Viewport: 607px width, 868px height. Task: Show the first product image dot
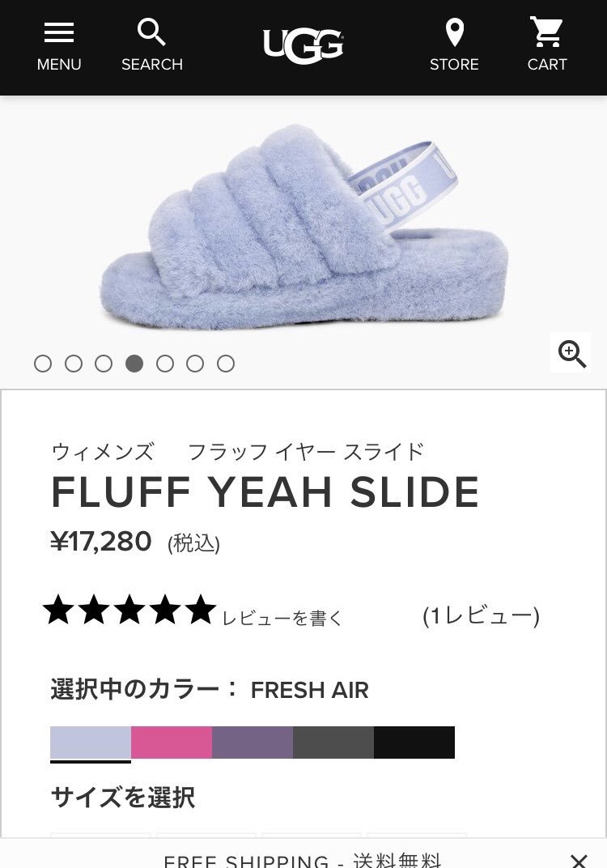(43, 364)
